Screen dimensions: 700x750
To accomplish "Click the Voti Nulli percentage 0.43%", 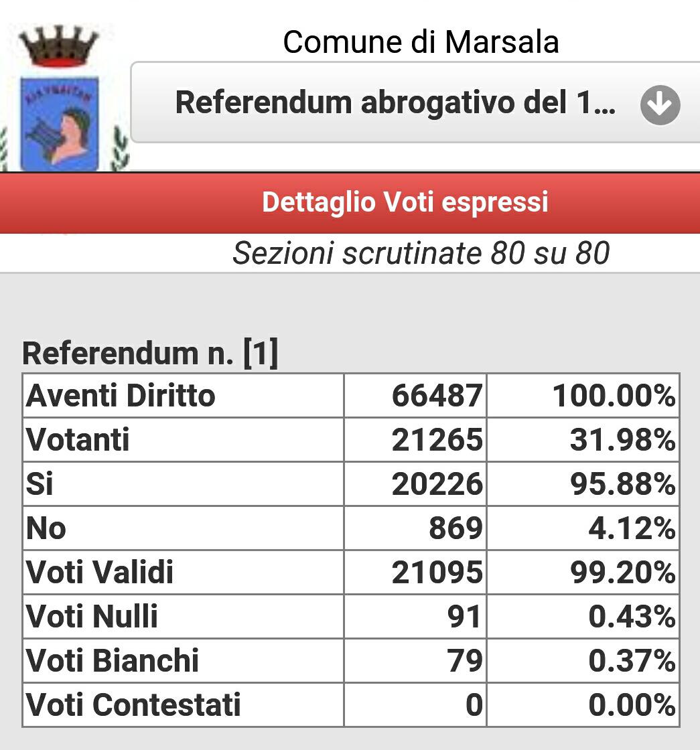I will click(x=632, y=617).
